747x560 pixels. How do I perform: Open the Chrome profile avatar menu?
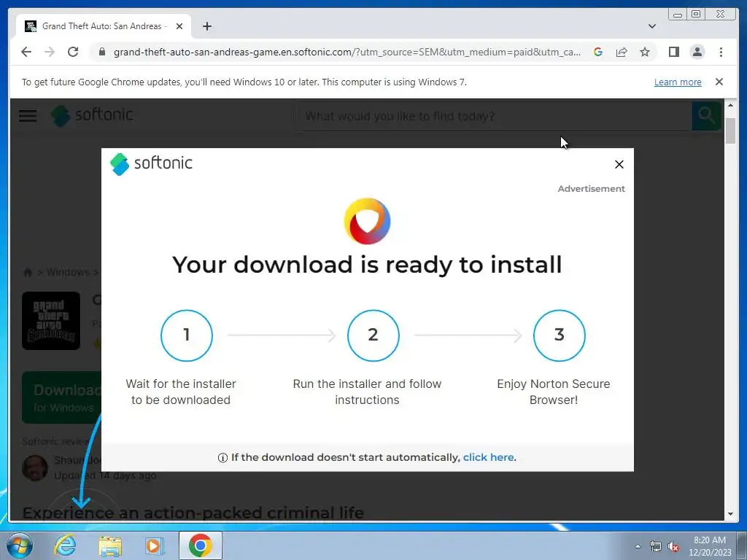tap(697, 52)
